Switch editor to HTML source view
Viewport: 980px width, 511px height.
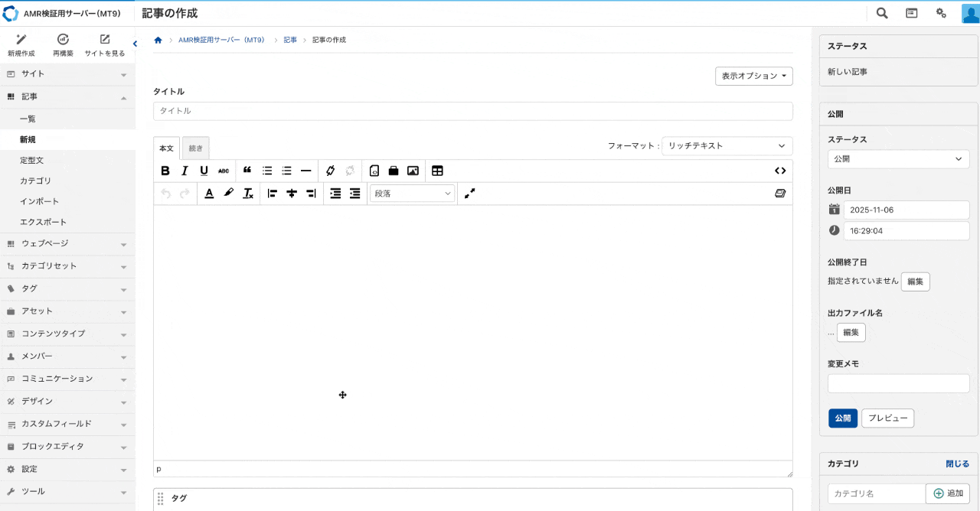point(780,171)
